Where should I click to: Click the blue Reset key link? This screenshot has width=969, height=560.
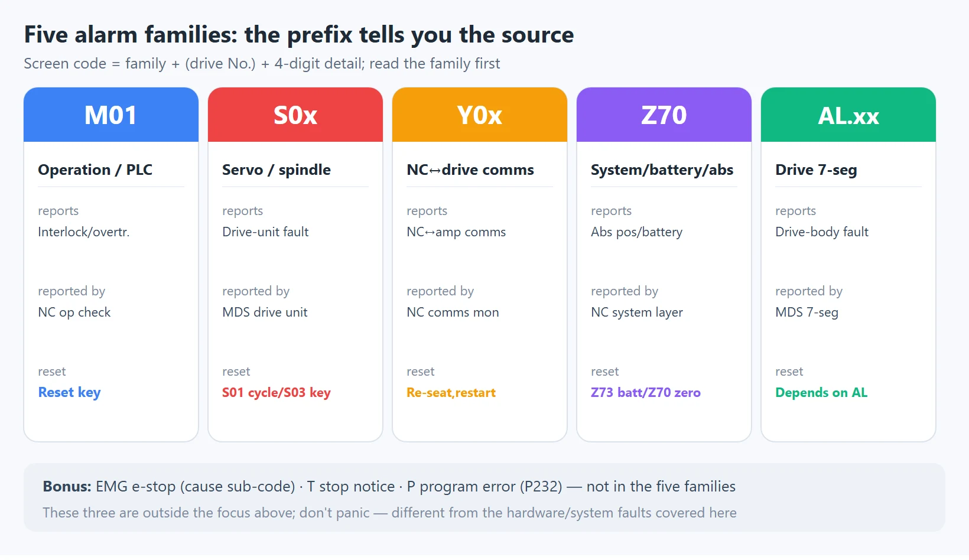[70, 393]
